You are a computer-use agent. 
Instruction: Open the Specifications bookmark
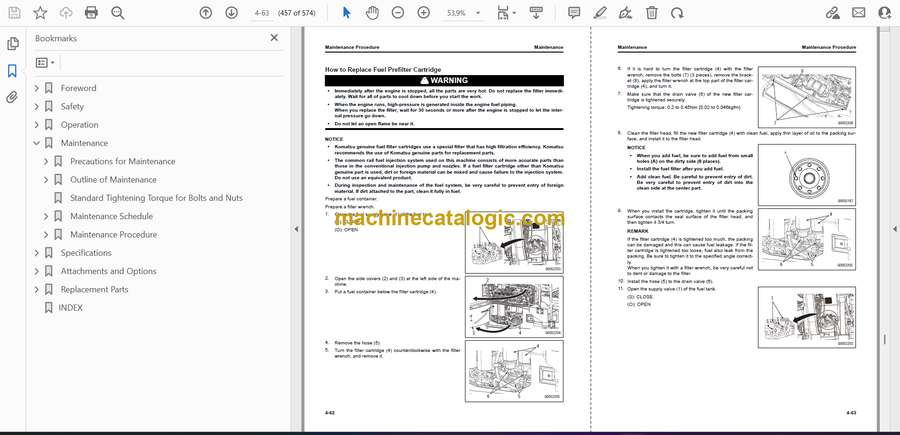pyautogui.click(x=86, y=253)
